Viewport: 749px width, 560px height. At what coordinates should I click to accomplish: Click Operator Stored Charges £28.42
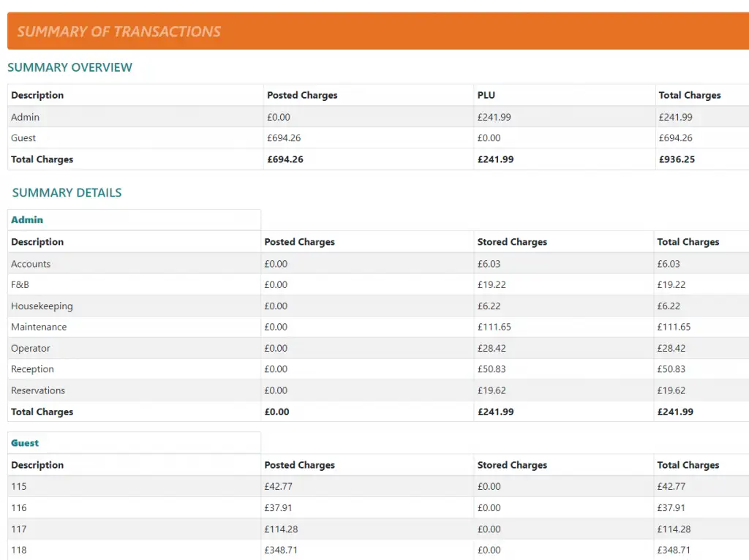(492, 349)
